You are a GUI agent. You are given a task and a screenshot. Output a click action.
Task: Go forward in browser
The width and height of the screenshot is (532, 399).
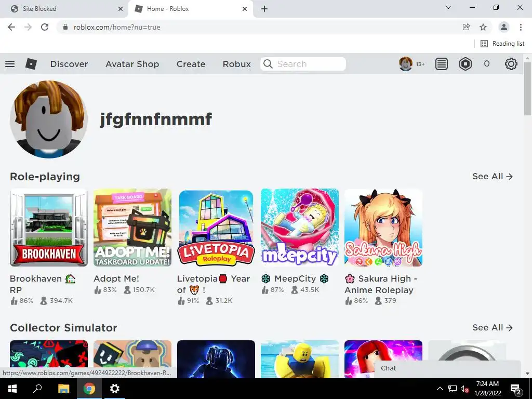pyautogui.click(x=28, y=27)
